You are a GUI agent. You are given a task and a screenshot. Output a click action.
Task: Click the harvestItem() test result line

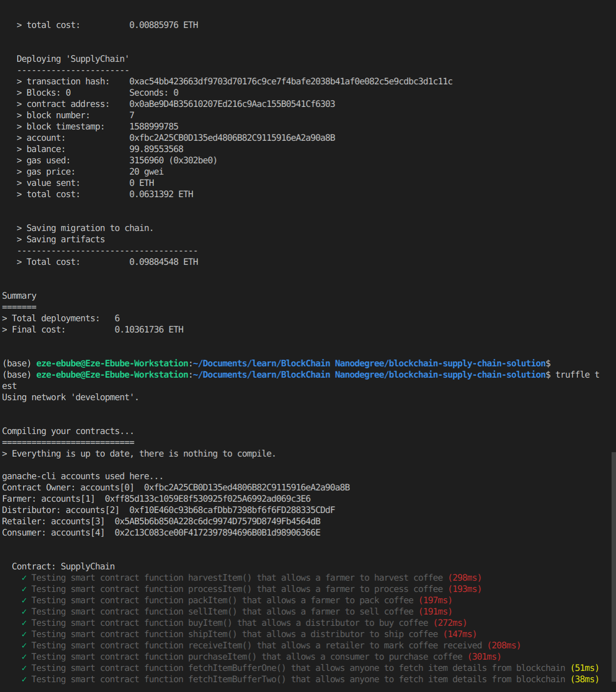click(x=251, y=578)
